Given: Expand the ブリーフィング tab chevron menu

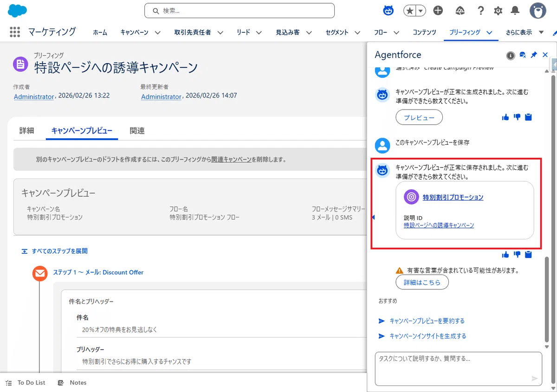Looking at the screenshot, I should [x=489, y=32].
